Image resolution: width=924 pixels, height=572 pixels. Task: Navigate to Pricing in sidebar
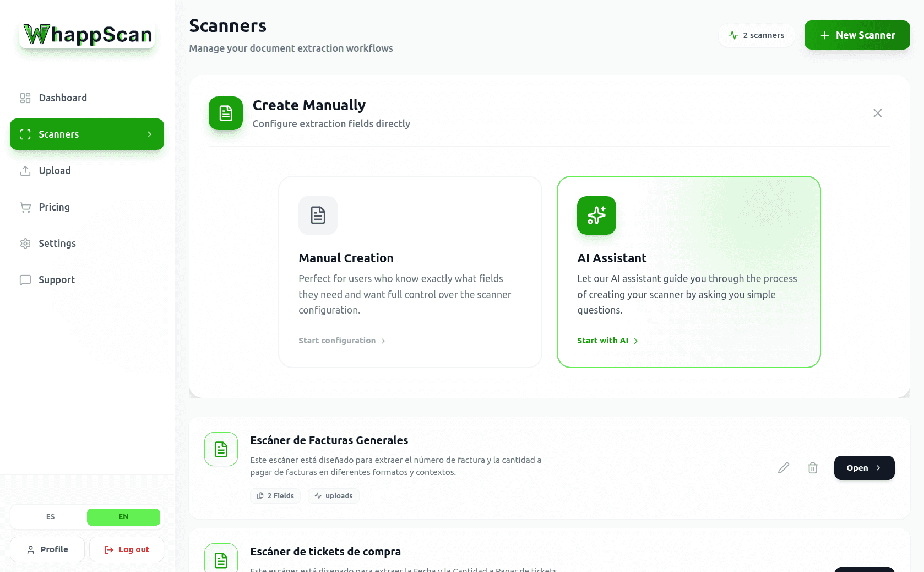pos(54,207)
